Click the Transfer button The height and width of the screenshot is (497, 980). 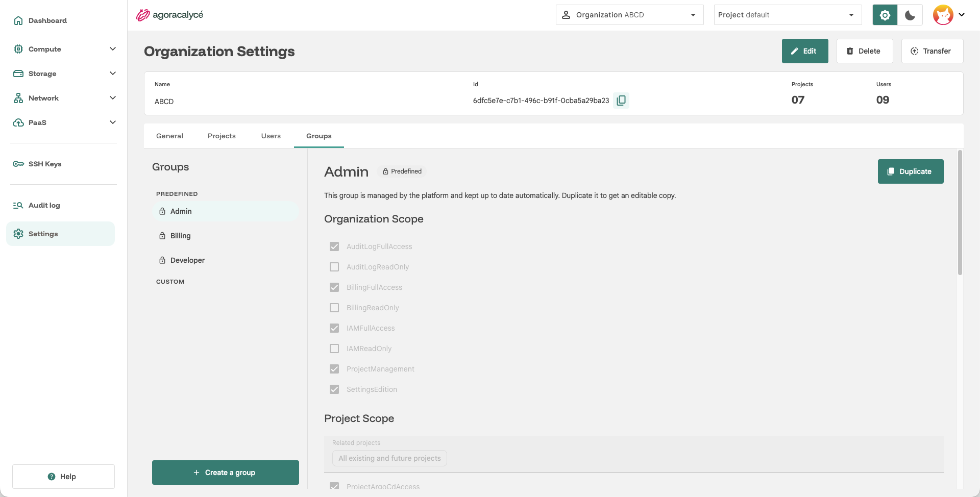[932, 51]
